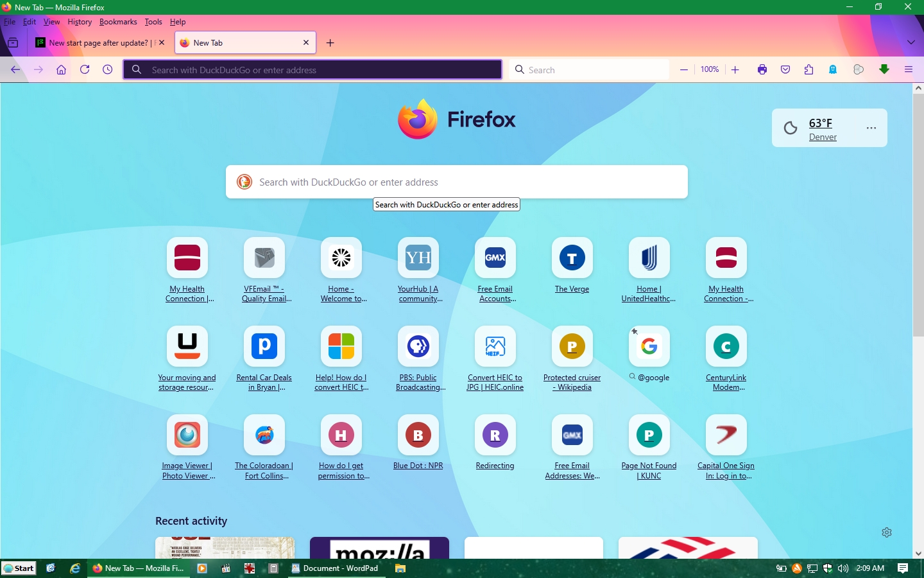The width and height of the screenshot is (924, 578).
Task: Reload the current page
Action: (x=84, y=69)
